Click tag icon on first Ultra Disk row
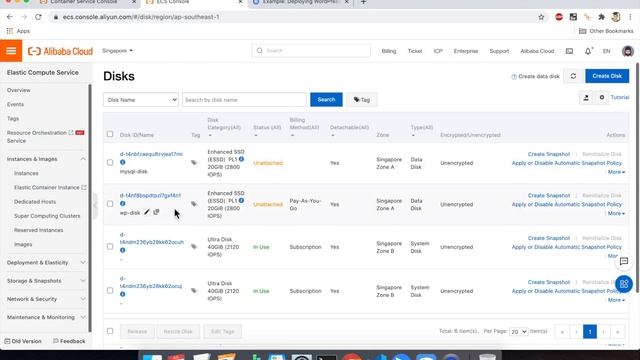Viewport: 640px width, 360px height. point(194,247)
